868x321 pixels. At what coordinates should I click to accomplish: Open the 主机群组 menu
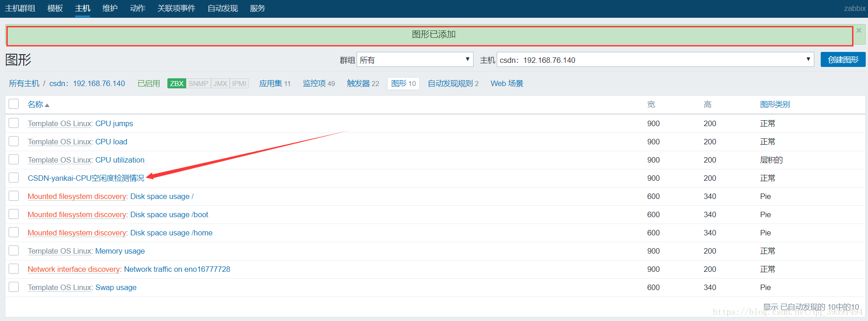[20, 8]
